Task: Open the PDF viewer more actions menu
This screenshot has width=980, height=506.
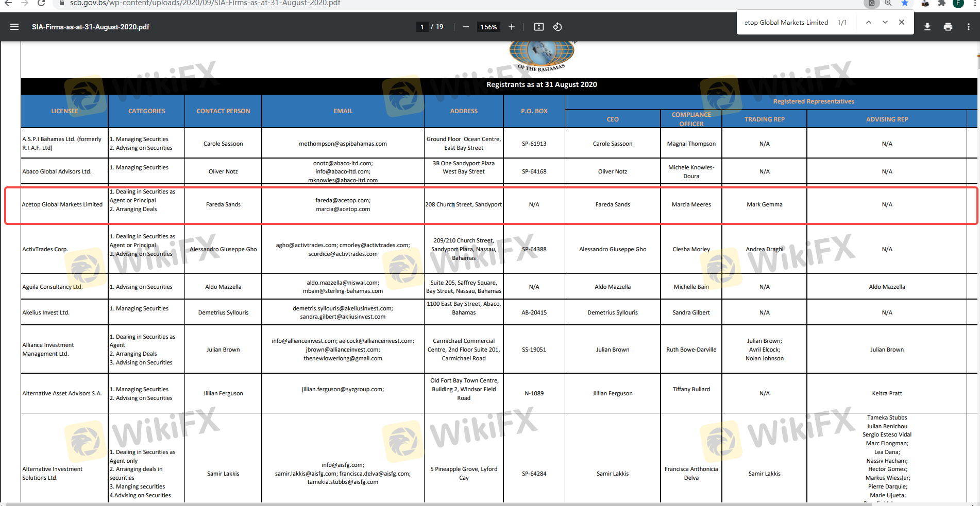Action: [x=968, y=27]
